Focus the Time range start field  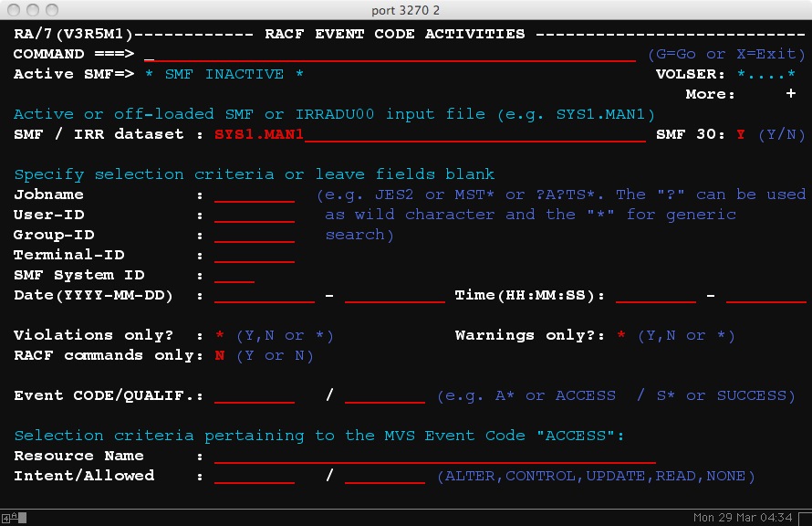coord(656,295)
